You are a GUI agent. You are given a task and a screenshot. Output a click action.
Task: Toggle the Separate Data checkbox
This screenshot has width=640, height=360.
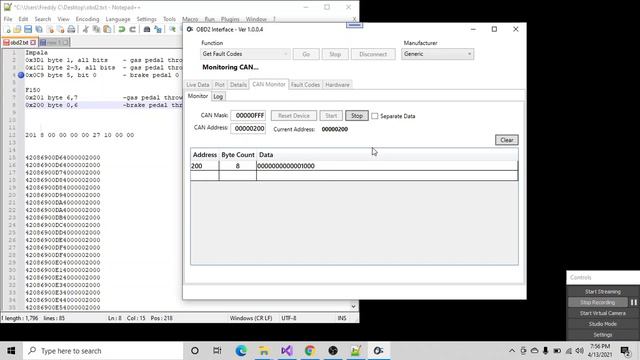375,116
